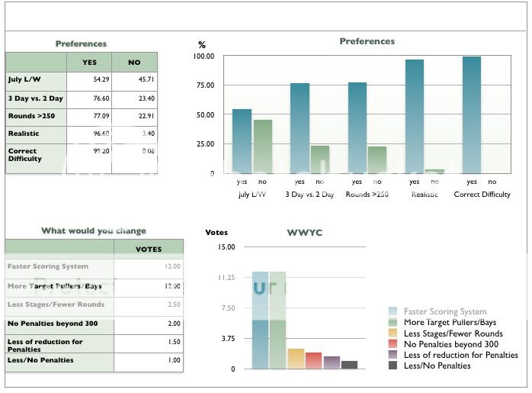Screen dimensions: 532x393
Task: Click the orange Less Stages/Fewer Rounds legend swatch
Action: click(393, 333)
